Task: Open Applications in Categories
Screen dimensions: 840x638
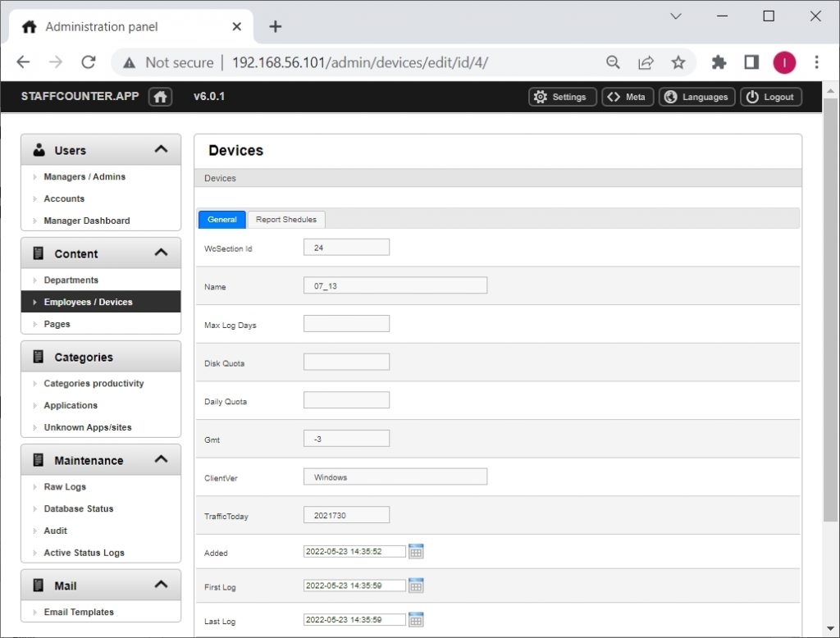Action: coord(71,405)
